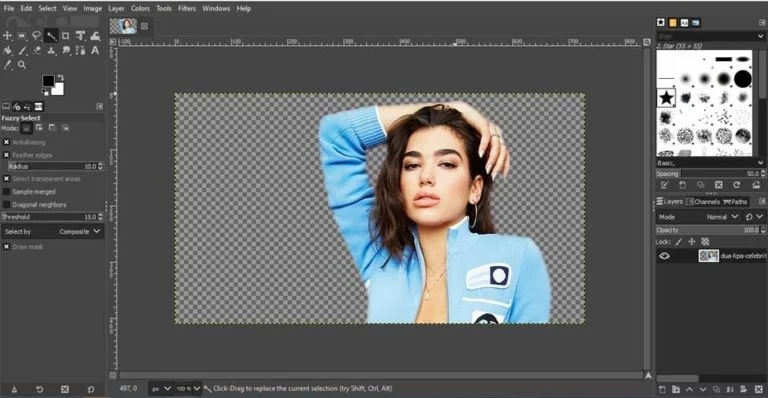Toggle lock pixels brush icon
This screenshot has width=768, height=398.
tap(679, 242)
